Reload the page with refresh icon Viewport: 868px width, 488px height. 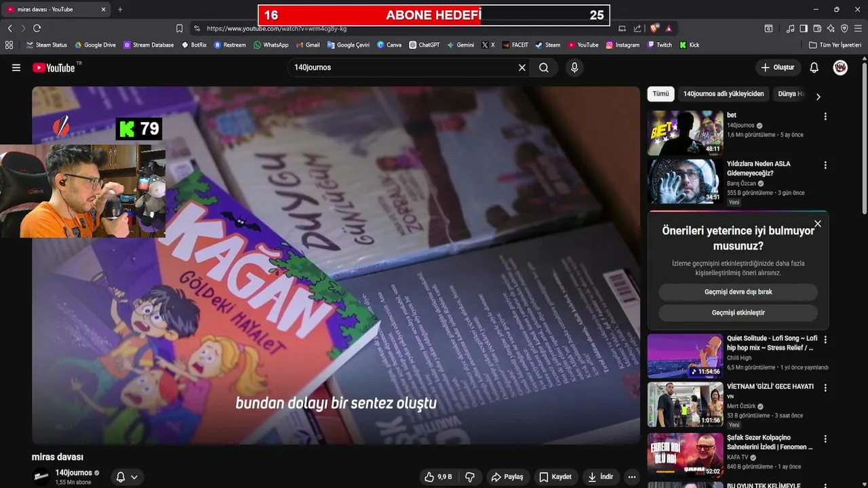tap(37, 28)
